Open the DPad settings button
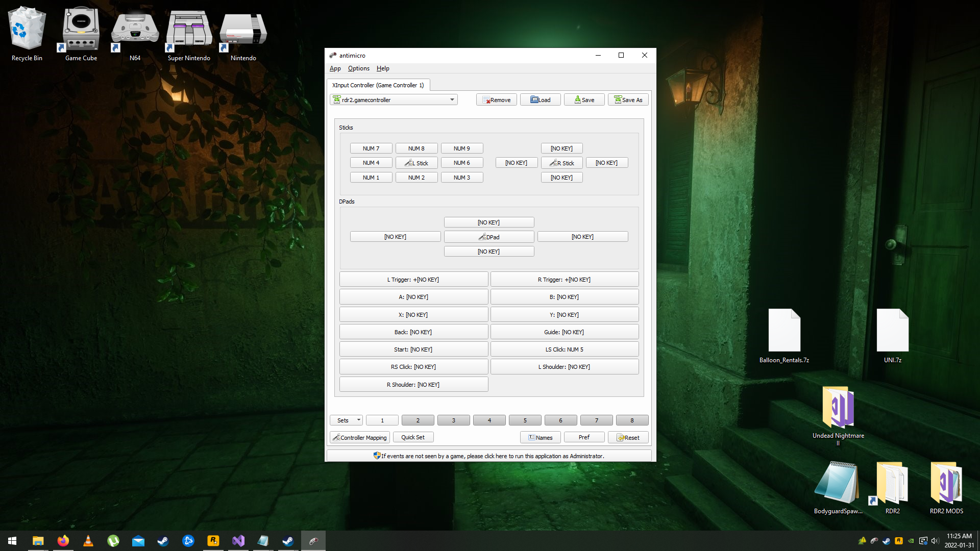The image size is (980, 551). [488, 237]
